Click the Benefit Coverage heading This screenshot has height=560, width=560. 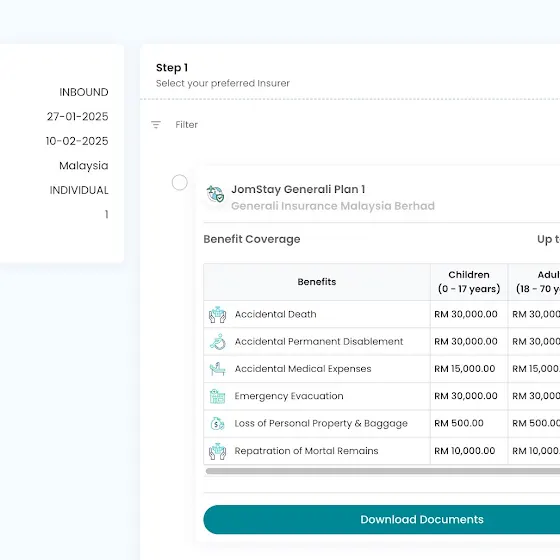point(252,239)
